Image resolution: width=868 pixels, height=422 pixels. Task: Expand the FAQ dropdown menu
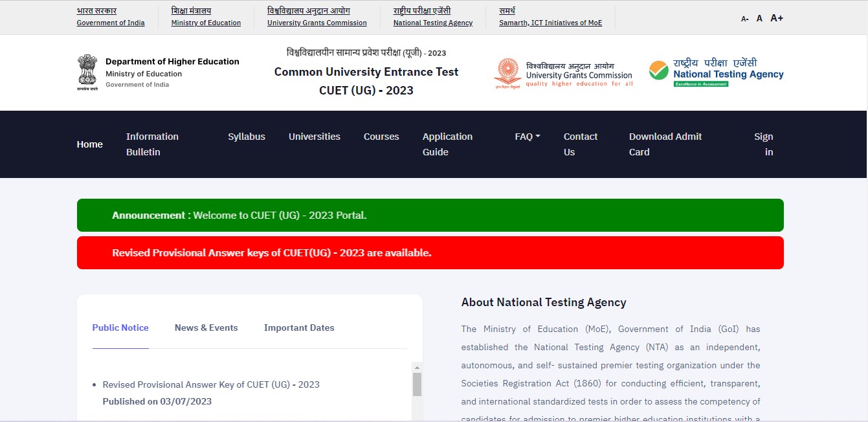point(527,137)
